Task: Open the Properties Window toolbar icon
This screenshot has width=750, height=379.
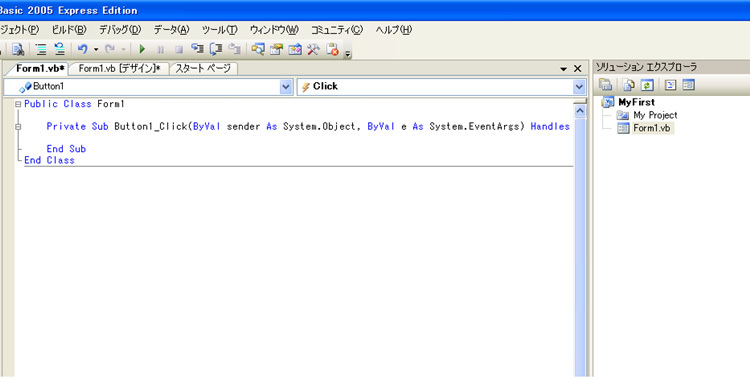Action: point(276,49)
